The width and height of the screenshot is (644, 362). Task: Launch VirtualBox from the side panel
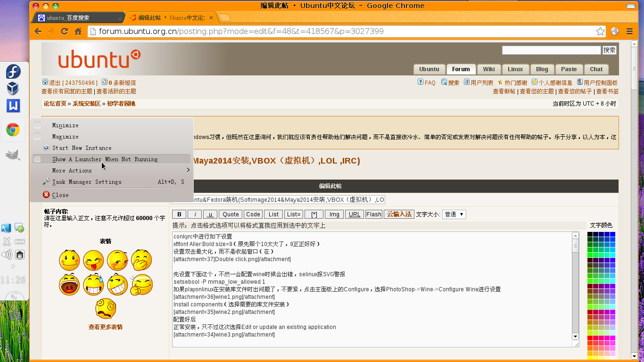click(x=13, y=89)
